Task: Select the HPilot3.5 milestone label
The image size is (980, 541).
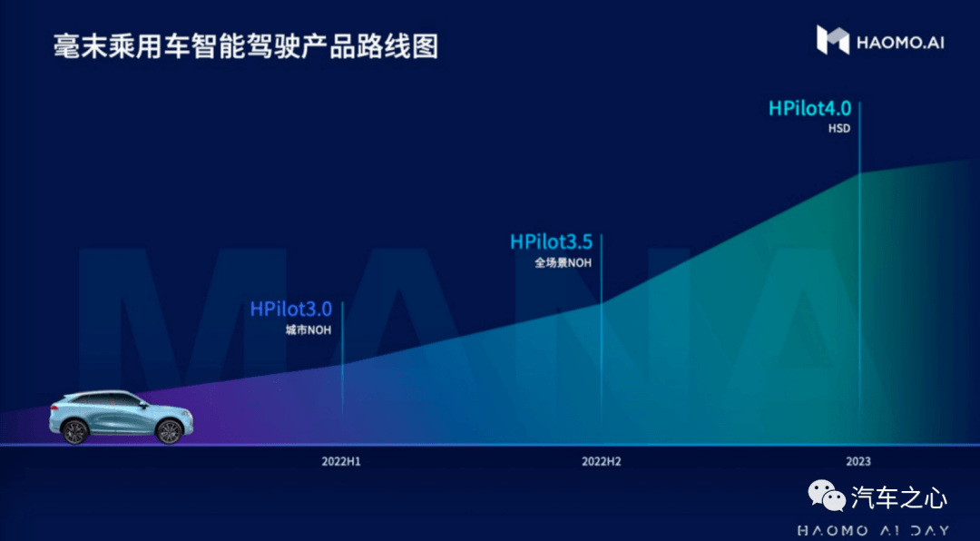Action: 551,241
